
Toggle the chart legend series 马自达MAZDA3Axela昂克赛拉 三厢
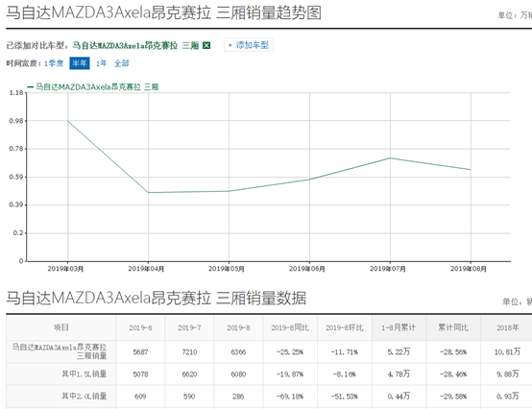[92, 87]
